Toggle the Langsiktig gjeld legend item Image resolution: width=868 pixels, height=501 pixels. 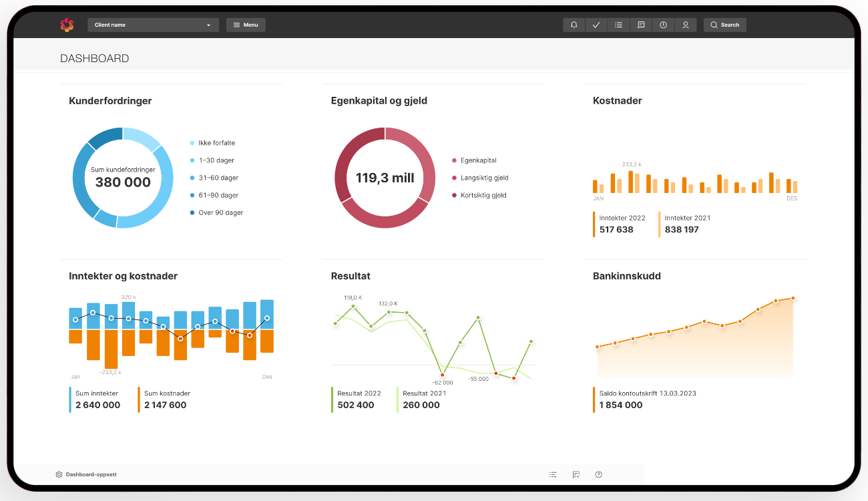484,178
